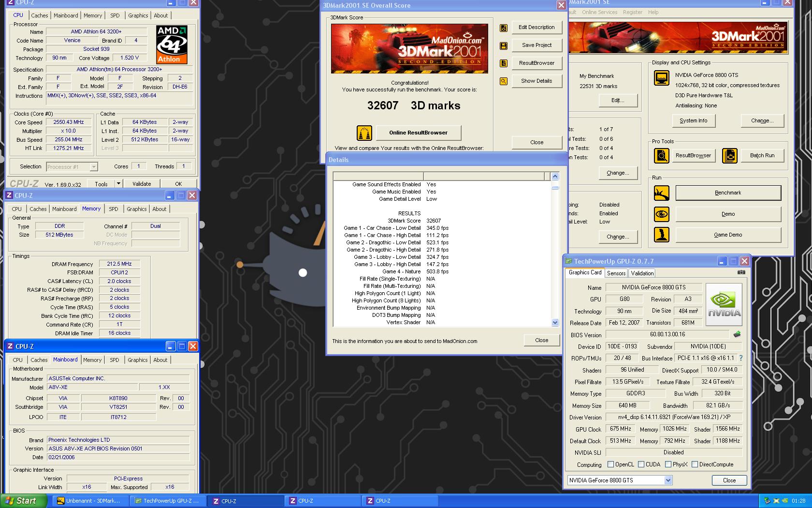Click the NVIDIA logo in GPU-Z
The height and width of the screenshot is (508, 812).
pos(724,304)
